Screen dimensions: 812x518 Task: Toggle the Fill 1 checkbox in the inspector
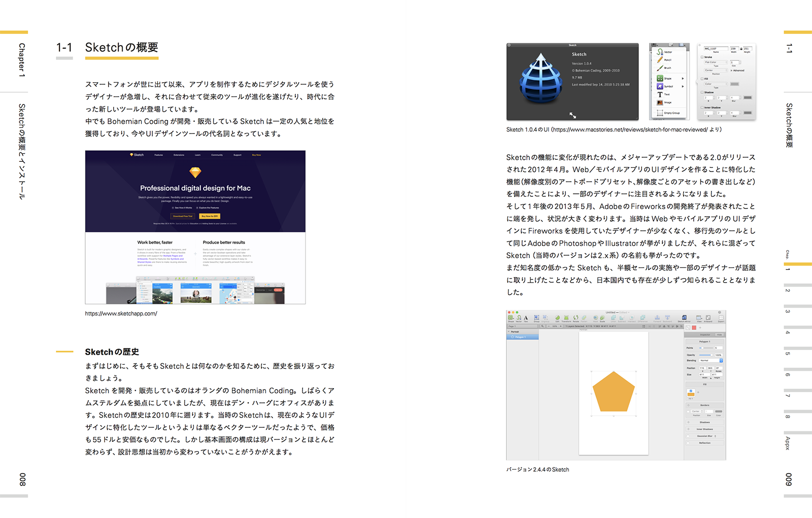pyautogui.click(x=691, y=391)
